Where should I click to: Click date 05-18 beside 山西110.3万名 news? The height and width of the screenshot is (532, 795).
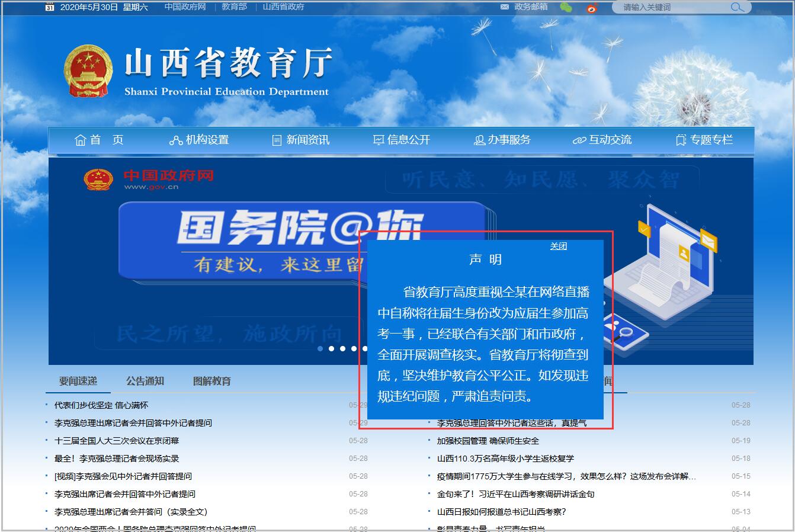click(x=741, y=459)
